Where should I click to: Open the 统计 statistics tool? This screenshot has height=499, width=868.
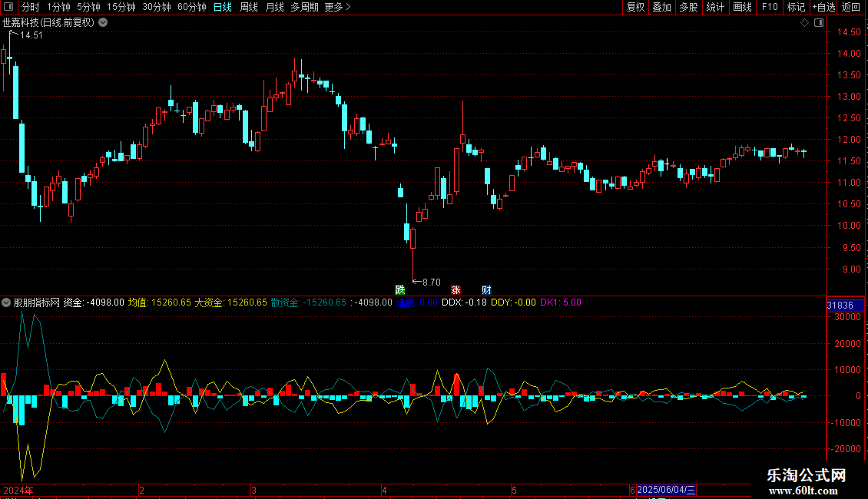point(715,7)
